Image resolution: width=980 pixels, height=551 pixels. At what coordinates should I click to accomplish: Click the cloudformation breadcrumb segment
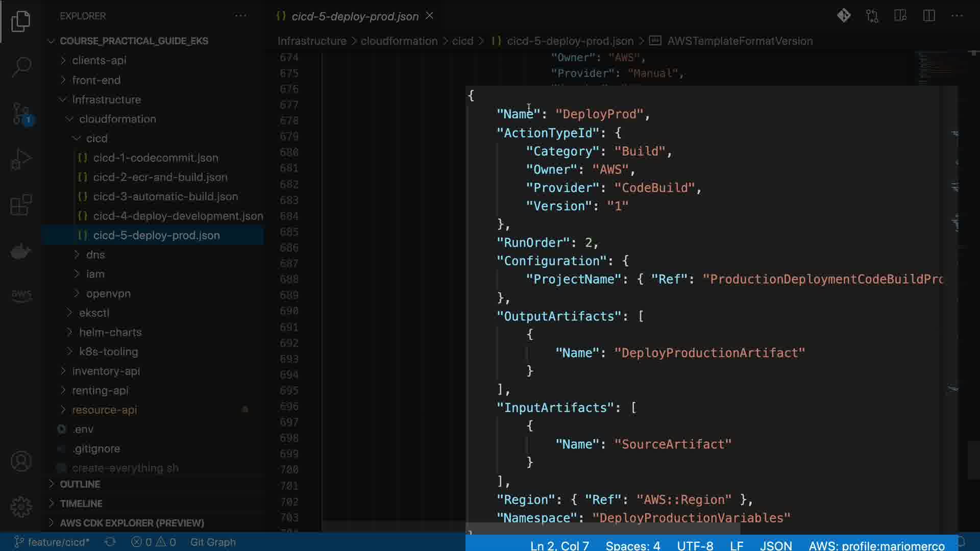tap(399, 41)
